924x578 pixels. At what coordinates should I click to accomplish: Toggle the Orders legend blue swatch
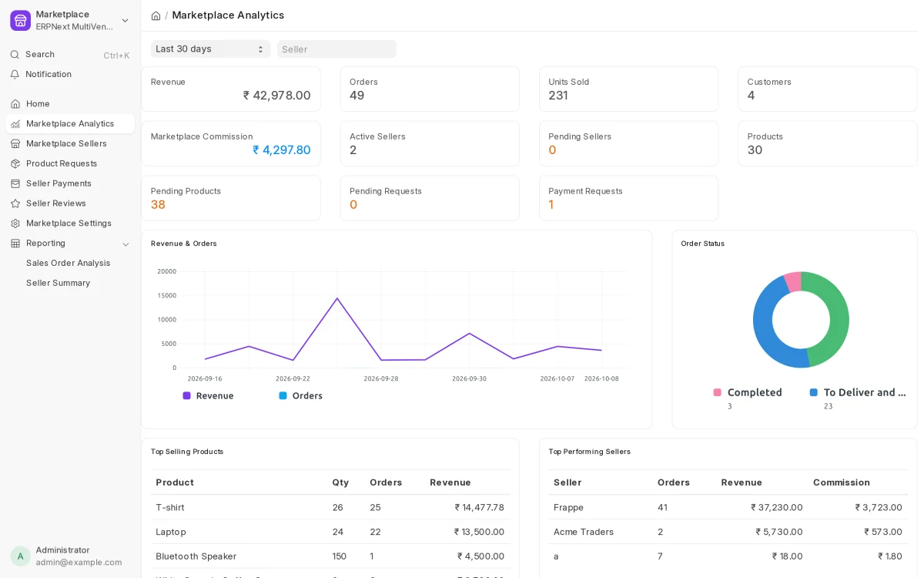(283, 395)
